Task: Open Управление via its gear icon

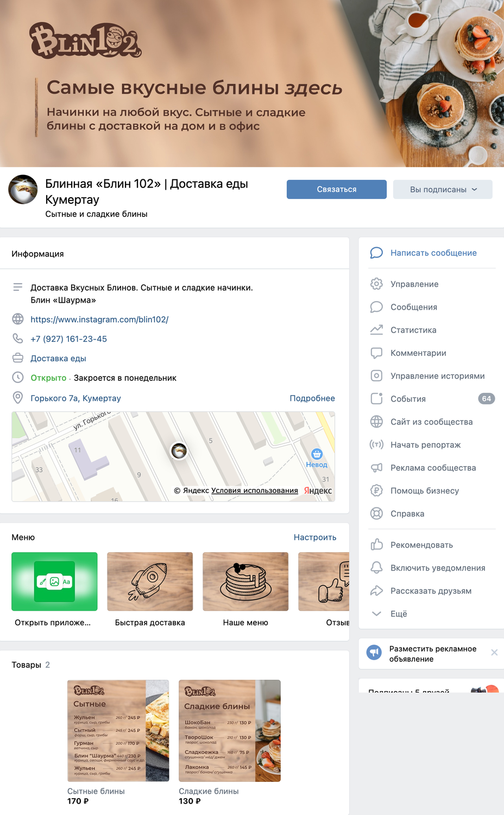Action: tap(376, 284)
